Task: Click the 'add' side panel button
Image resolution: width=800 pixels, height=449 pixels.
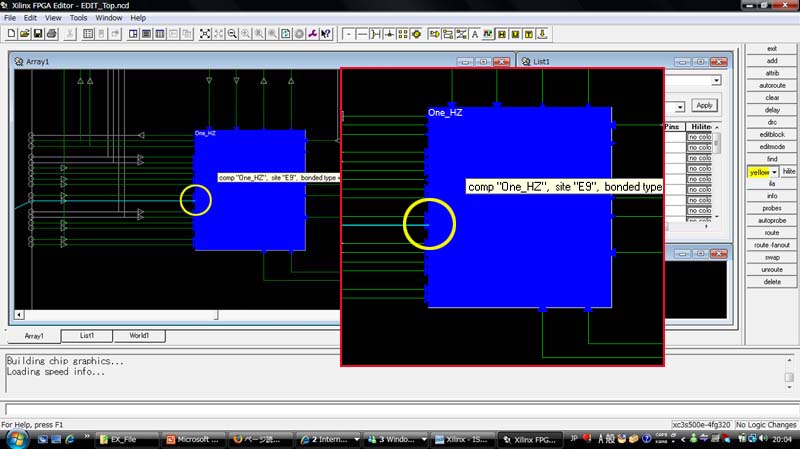Action: click(x=771, y=61)
